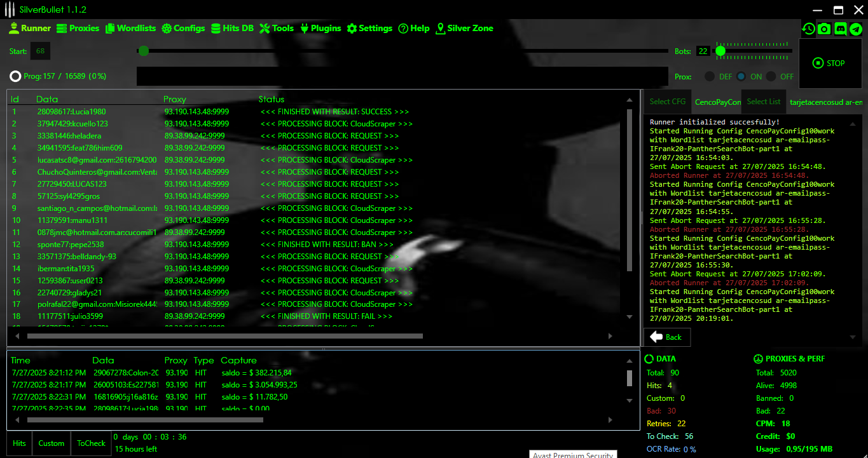The height and width of the screenshot is (458, 868).
Task: Click the hits table scroll-up arrow
Action: coord(630,361)
